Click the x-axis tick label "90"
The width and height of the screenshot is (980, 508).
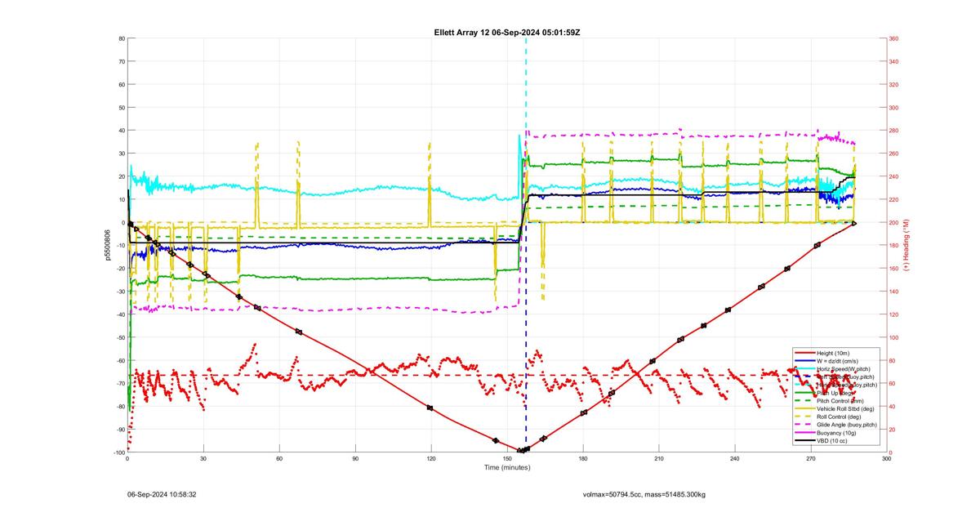coord(355,459)
